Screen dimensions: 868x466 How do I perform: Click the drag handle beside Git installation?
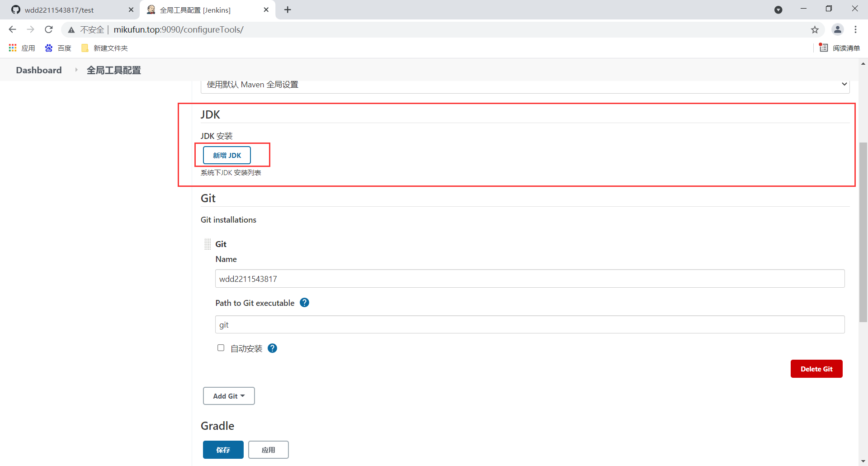point(208,244)
